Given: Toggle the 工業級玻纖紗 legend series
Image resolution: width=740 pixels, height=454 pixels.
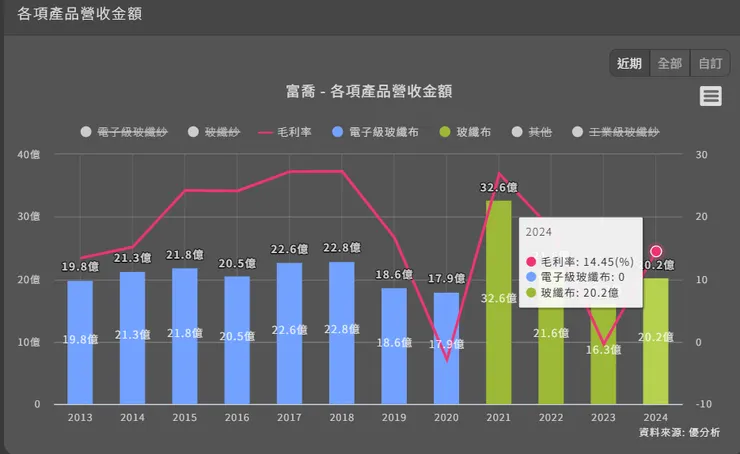Looking at the screenshot, I should [615, 132].
